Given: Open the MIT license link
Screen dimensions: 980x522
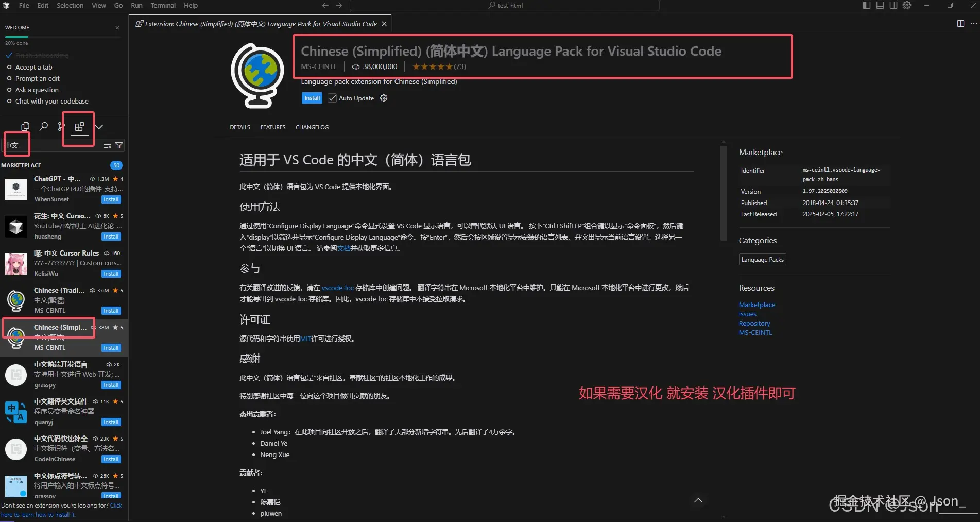Looking at the screenshot, I should (x=305, y=339).
